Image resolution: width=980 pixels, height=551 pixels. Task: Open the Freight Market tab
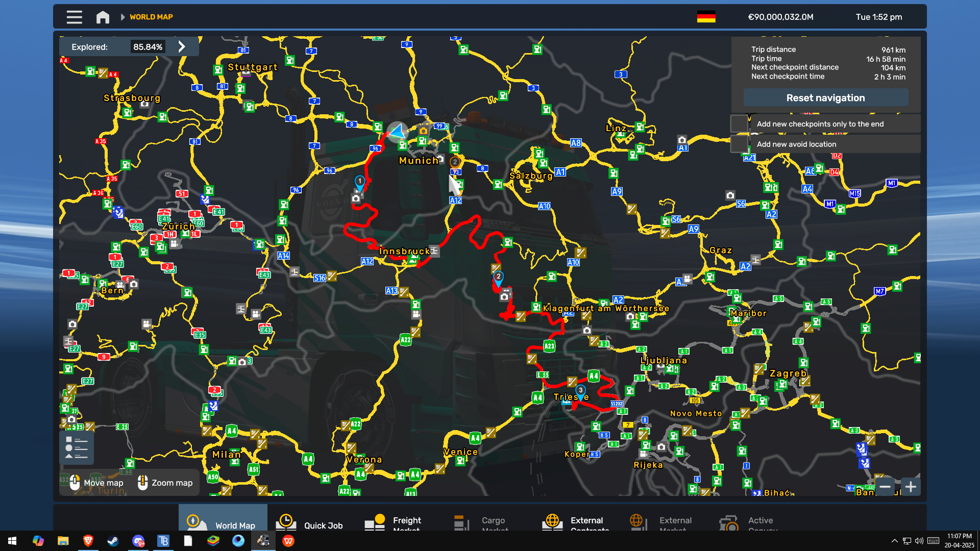[x=401, y=517]
